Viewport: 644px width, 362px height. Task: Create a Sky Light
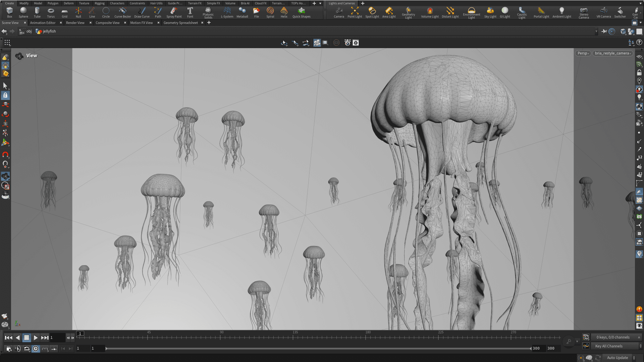click(490, 12)
